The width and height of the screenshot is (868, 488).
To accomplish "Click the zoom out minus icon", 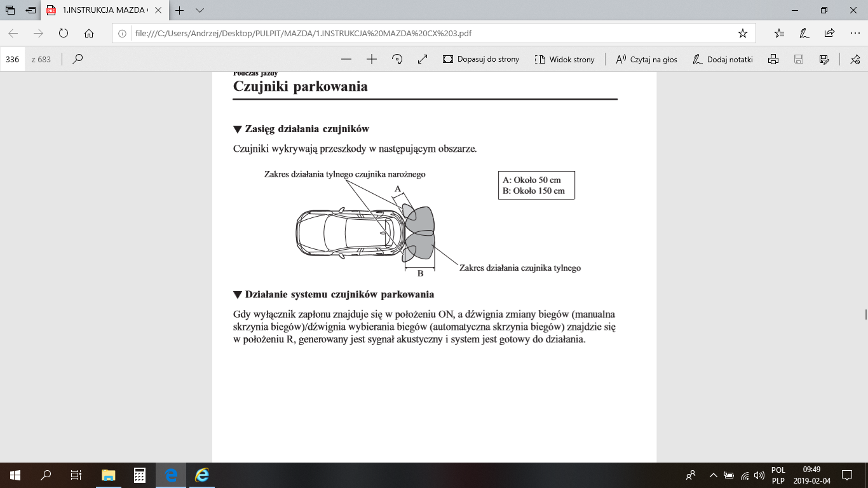I will [346, 59].
